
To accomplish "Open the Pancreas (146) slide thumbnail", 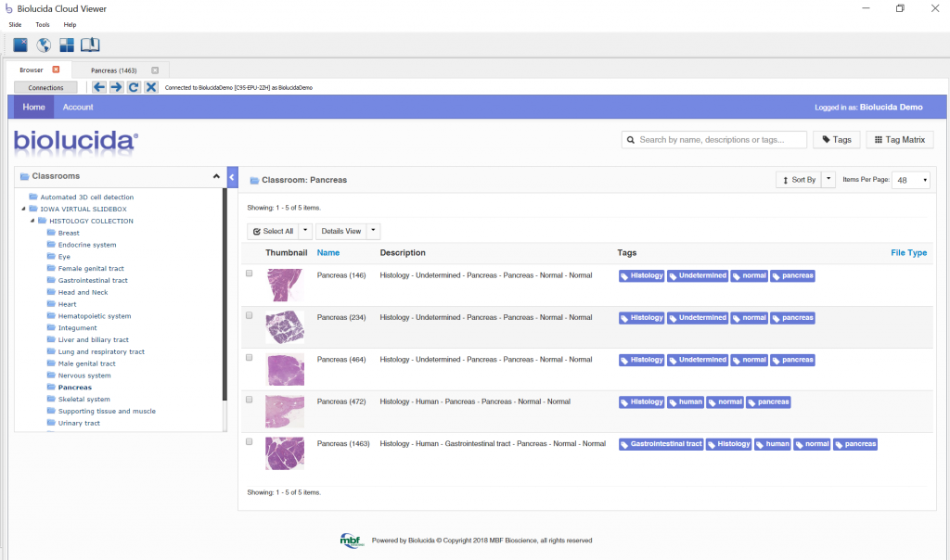I will click(x=285, y=285).
